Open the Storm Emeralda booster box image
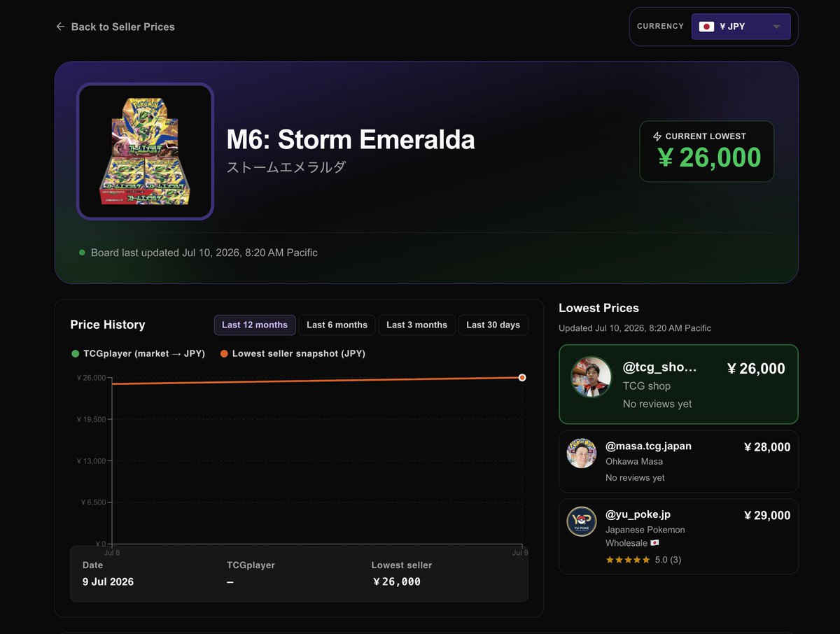Screen dimensions: 840x634 pyautogui.click(x=145, y=151)
